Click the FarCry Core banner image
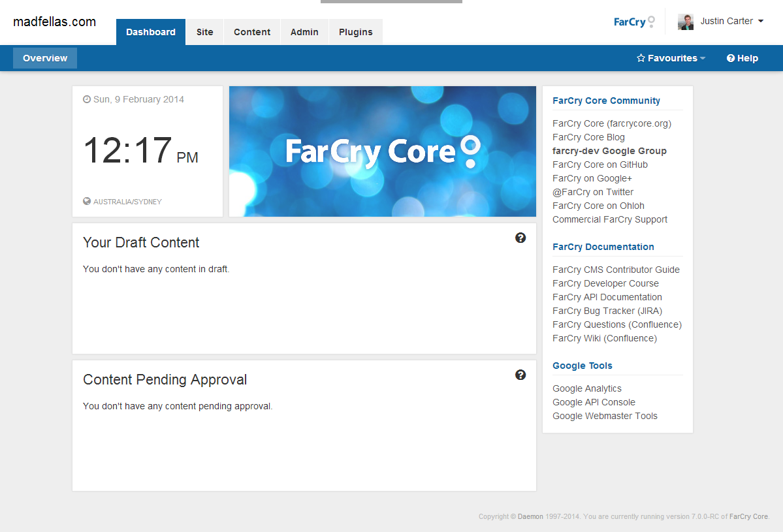This screenshot has height=532, width=783. (383, 151)
